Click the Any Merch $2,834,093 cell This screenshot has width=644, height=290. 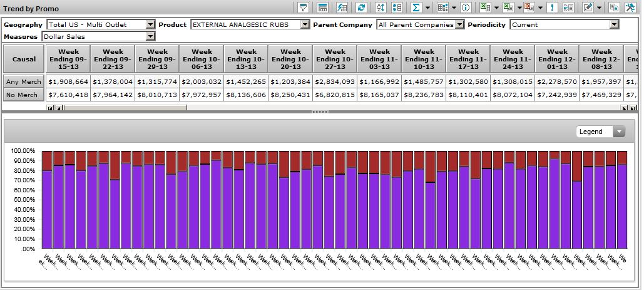coord(335,82)
